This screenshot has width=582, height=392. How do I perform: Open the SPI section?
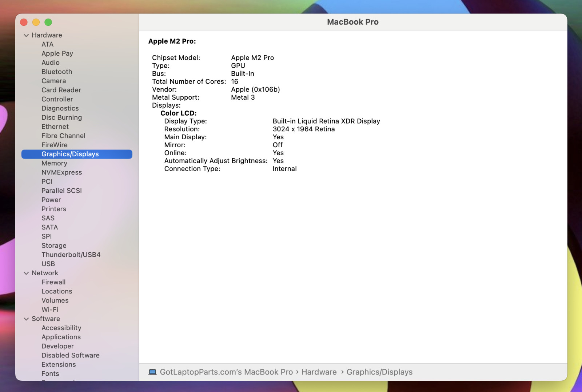point(47,236)
